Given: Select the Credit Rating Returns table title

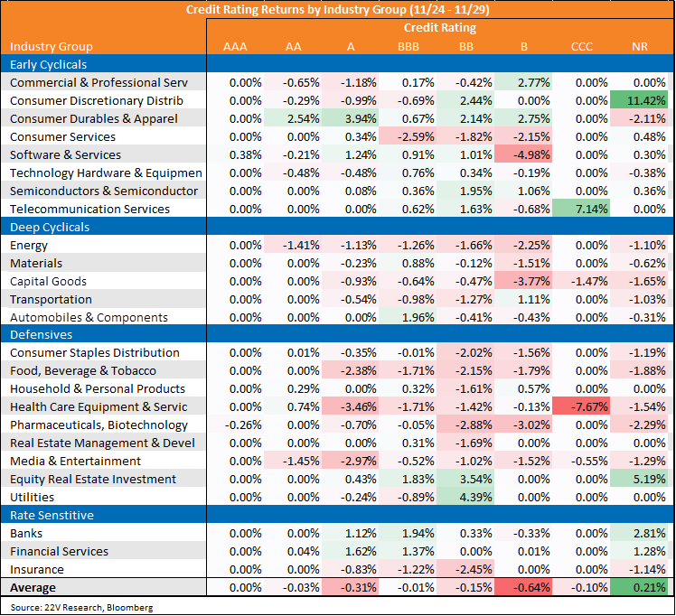Looking at the screenshot, I should tap(338, 9).
